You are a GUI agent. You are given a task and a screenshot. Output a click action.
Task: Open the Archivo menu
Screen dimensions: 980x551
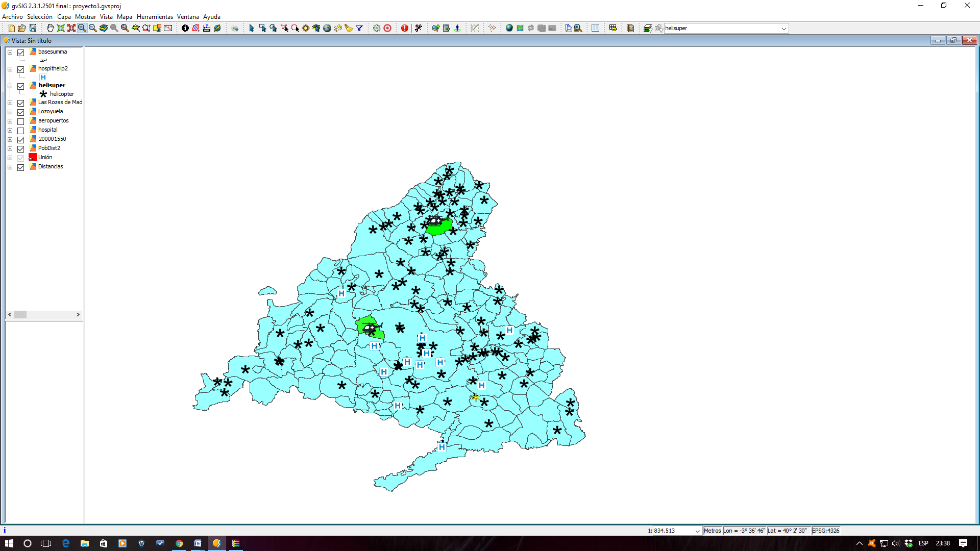point(12,17)
